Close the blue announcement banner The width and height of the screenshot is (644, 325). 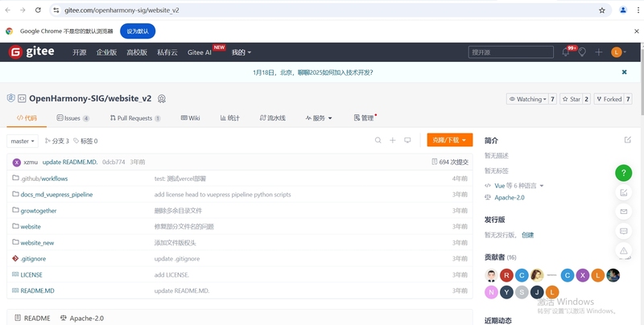tap(625, 72)
